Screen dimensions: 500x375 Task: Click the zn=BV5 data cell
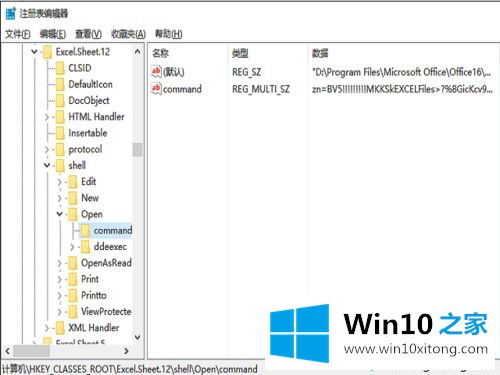[402, 89]
